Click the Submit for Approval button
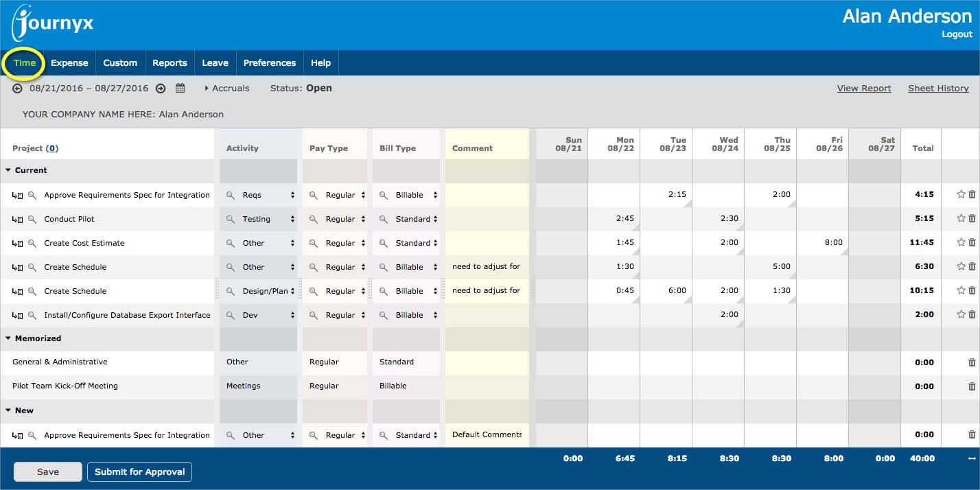Image resolution: width=980 pixels, height=490 pixels. click(139, 471)
